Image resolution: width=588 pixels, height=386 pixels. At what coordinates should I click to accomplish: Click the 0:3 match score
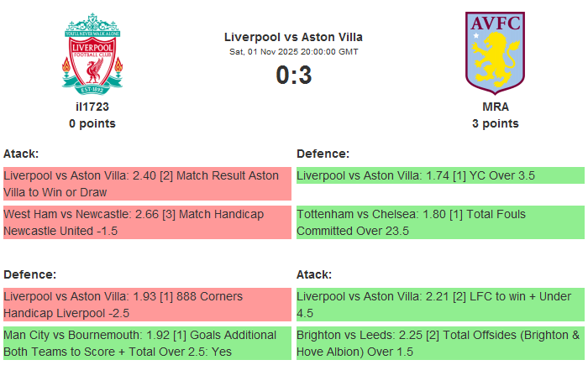click(x=293, y=76)
